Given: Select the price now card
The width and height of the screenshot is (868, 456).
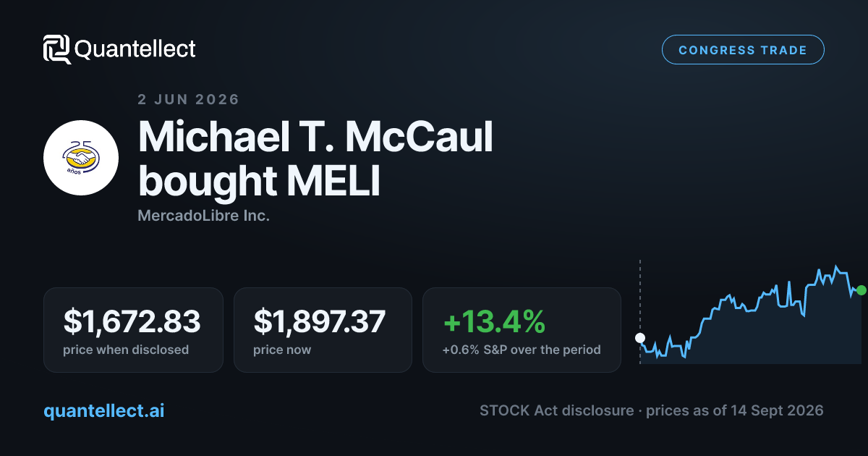Looking at the screenshot, I should [323, 330].
